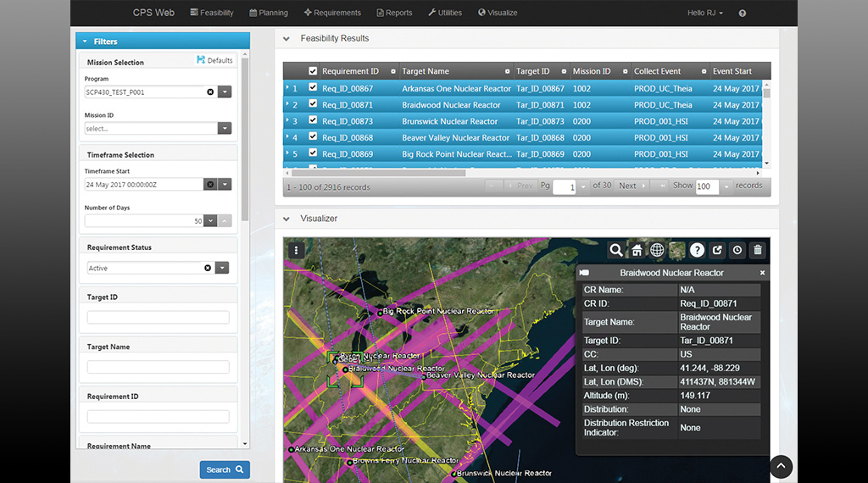The width and height of the screenshot is (868, 483).
Task: Click the visualizer export/pop-out icon
Action: pyautogui.click(x=717, y=250)
